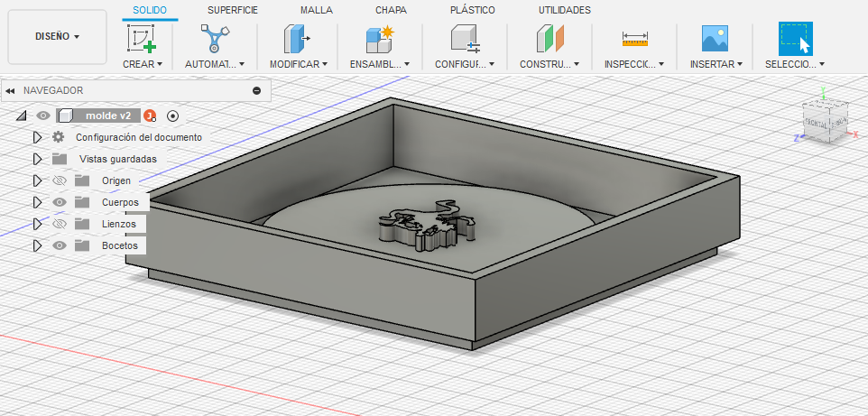Select the Cuerpos row label

pos(120,202)
